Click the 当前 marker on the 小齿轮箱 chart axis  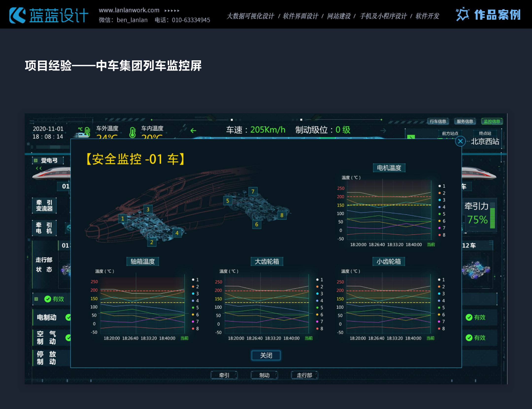(x=430, y=338)
